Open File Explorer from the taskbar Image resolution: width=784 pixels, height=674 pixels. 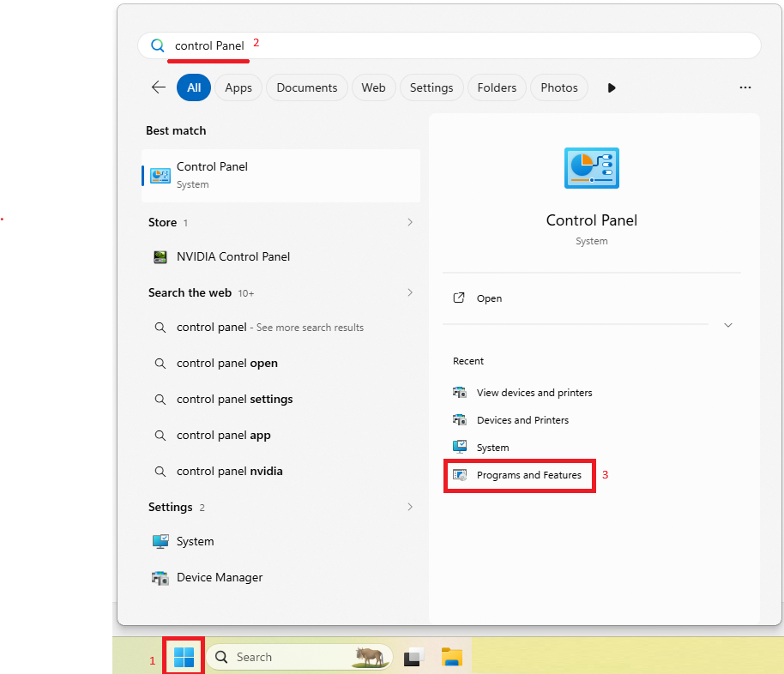(451, 657)
